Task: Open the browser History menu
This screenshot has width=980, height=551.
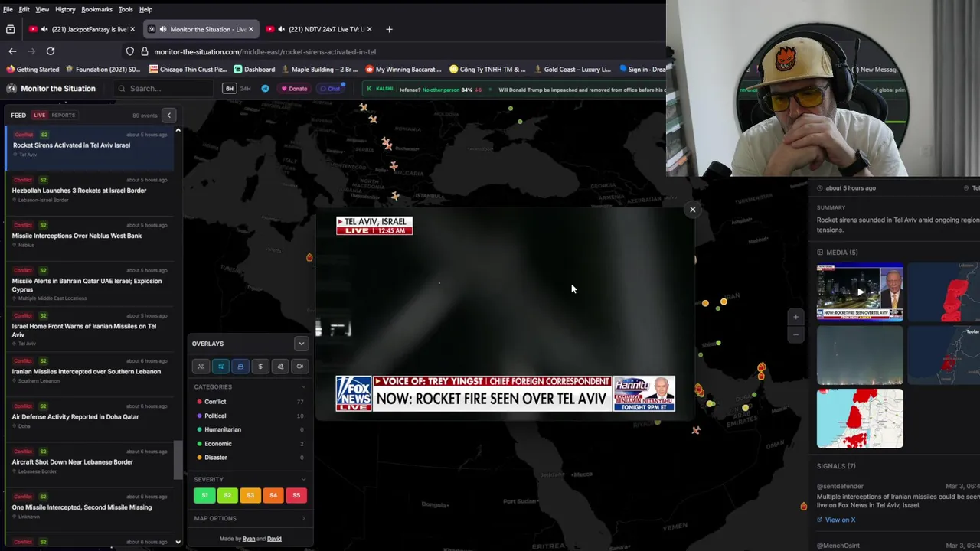Action: coord(65,9)
